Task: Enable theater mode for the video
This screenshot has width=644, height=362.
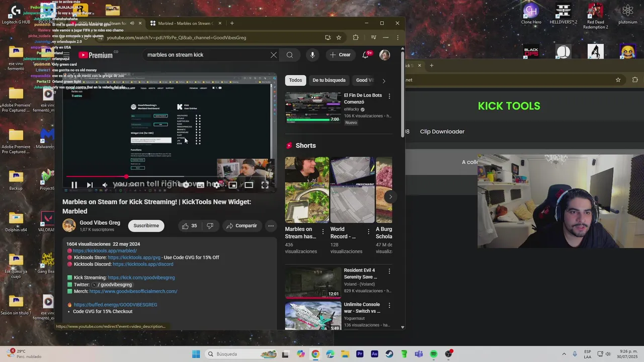Action: tap(249, 185)
